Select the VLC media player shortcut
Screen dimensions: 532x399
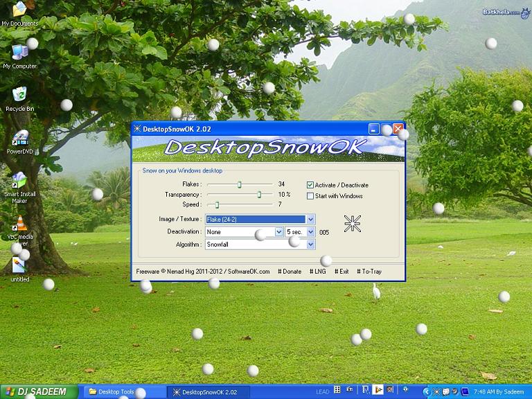(19, 230)
